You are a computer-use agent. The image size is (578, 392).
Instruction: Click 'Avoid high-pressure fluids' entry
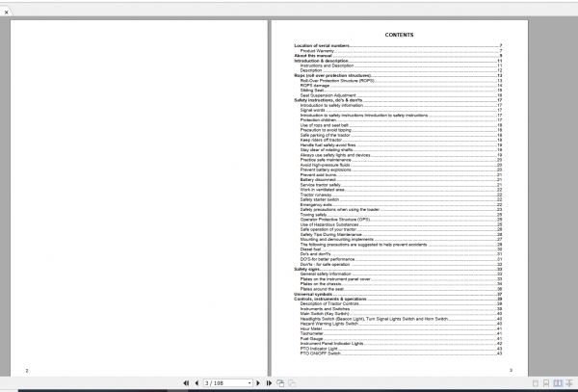(325, 165)
